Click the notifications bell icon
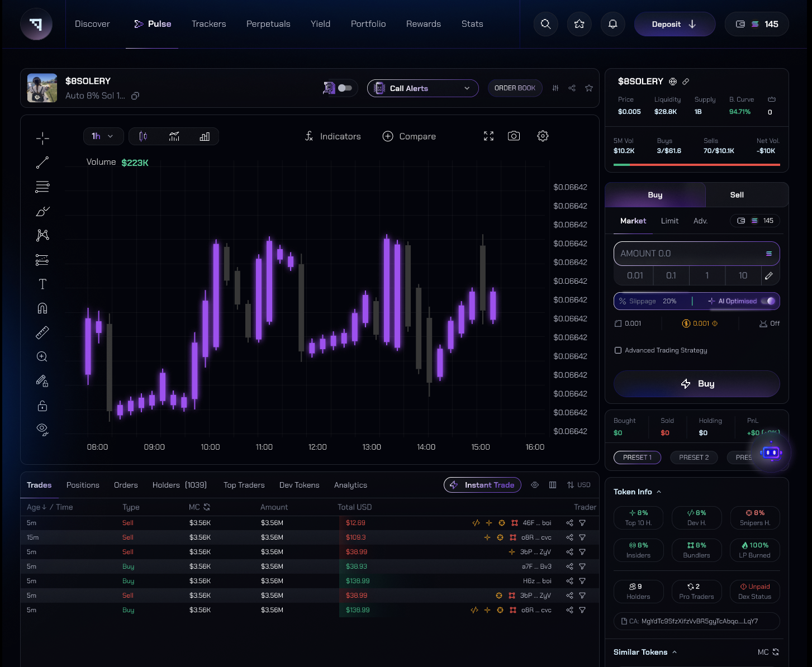The height and width of the screenshot is (667, 812). point(612,24)
